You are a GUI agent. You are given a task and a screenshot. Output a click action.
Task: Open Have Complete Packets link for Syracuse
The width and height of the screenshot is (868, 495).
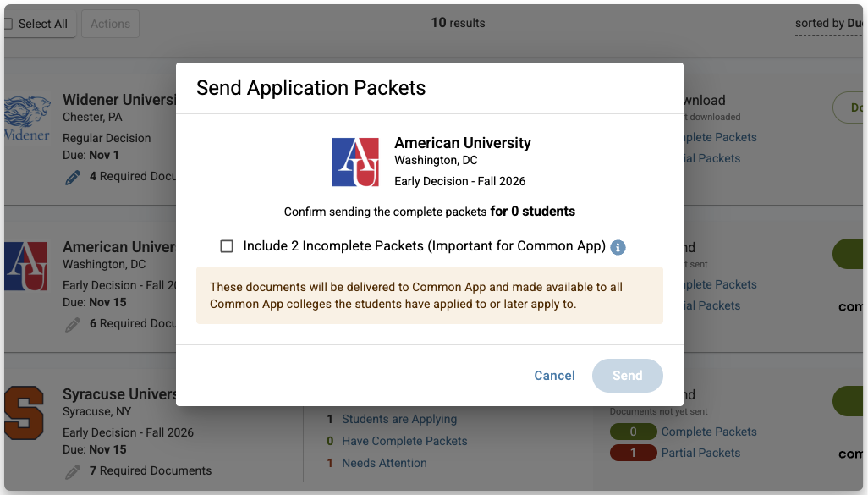coord(404,442)
